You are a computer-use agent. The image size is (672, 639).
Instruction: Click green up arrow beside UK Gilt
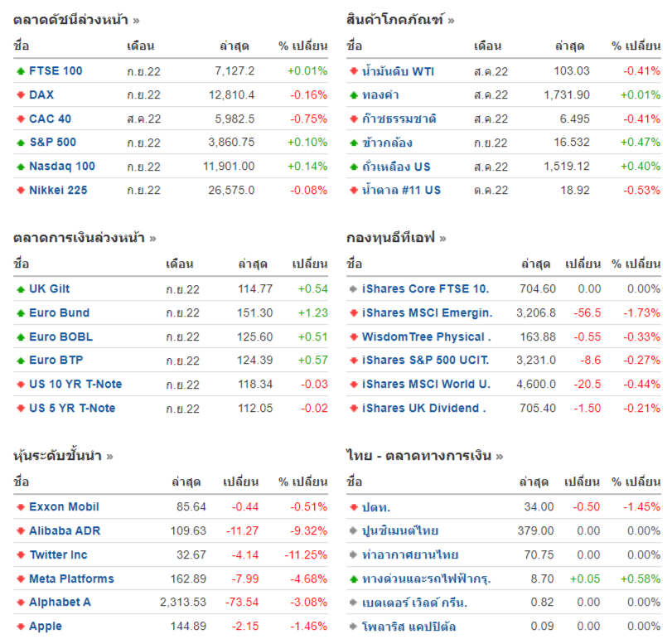point(21,289)
